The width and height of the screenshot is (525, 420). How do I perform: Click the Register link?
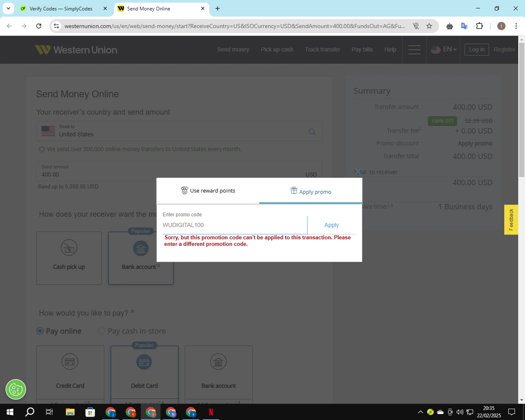coord(504,50)
